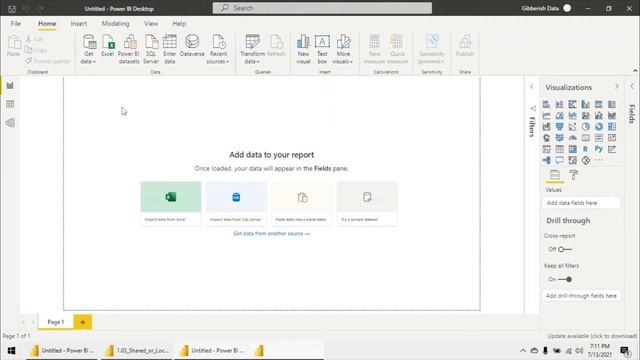The width and height of the screenshot is (640, 360).
Task: Import an Excel workbook from ribbon
Action: (108, 46)
